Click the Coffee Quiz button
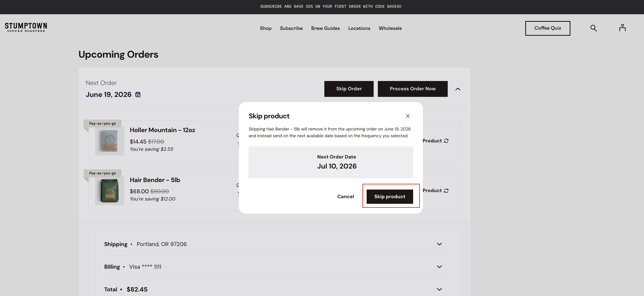 (x=547, y=28)
